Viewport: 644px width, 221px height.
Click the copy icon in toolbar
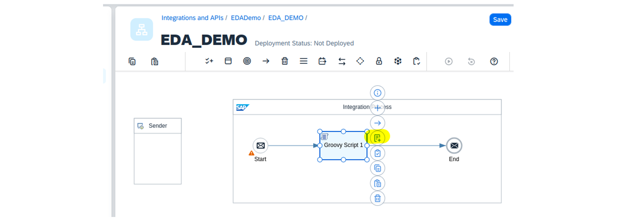click(132, 61)
